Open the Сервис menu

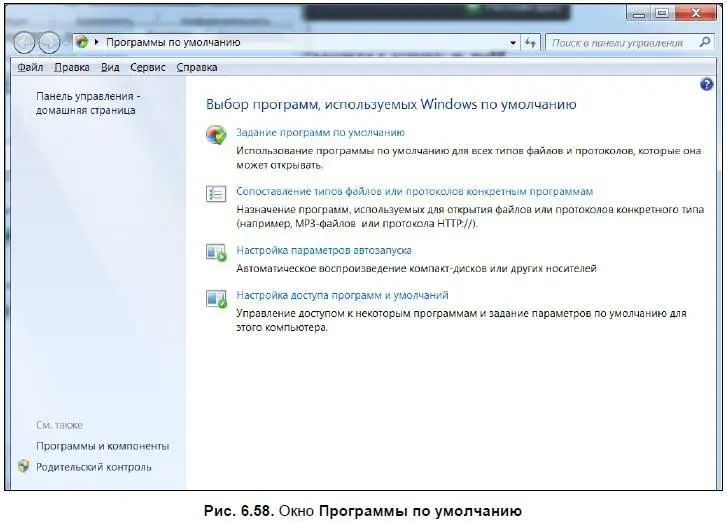[x=148, y=67]
